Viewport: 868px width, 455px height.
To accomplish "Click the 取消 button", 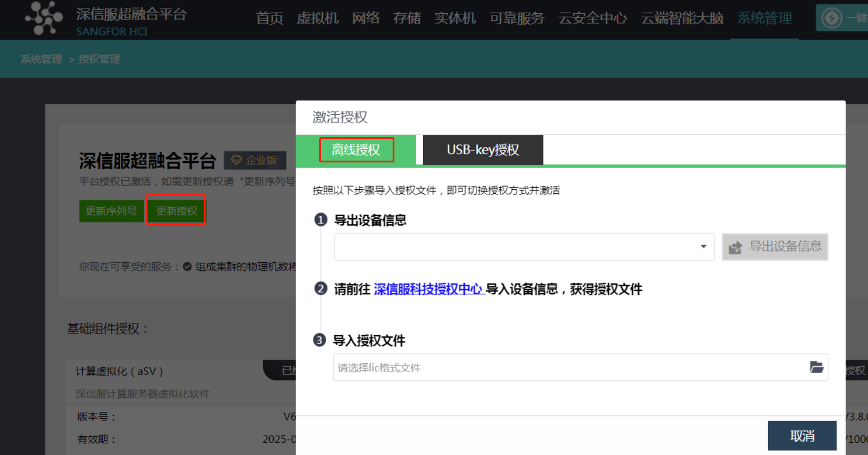I will click(x=802, y=436).
